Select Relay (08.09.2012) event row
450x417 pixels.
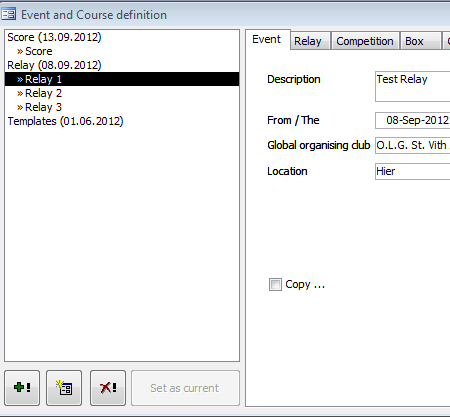(x=122, y=65)
